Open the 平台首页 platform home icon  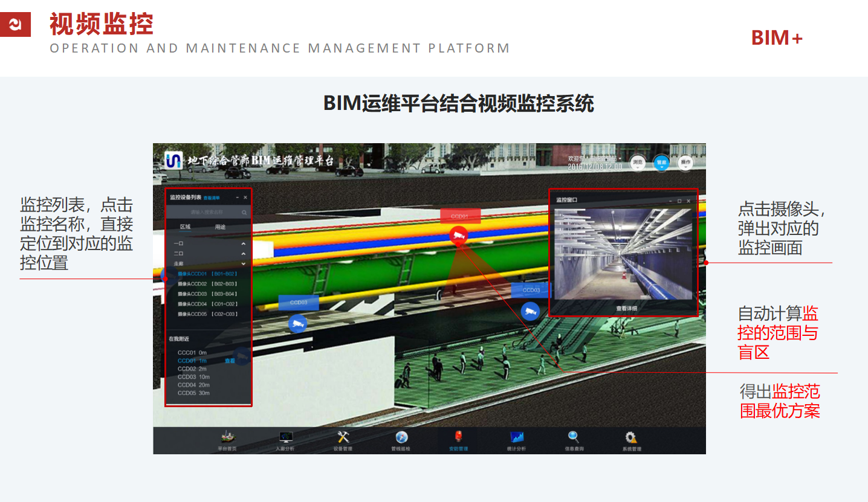click(227, 437)
